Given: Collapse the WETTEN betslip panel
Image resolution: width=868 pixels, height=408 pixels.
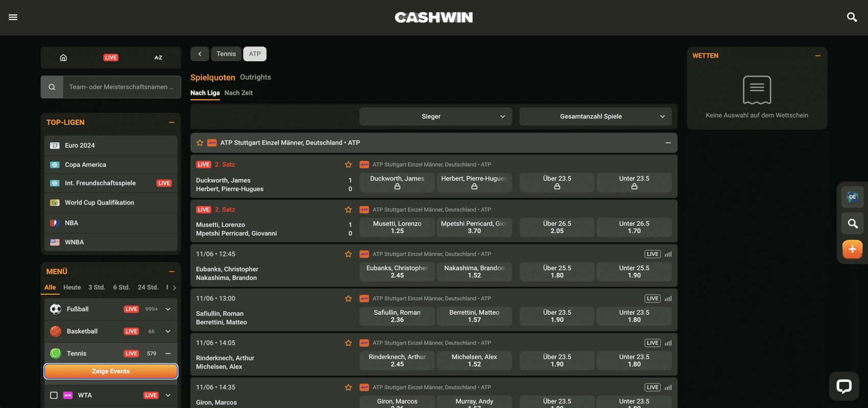Looking at the screenshot, I should click(x=818, y=56).
